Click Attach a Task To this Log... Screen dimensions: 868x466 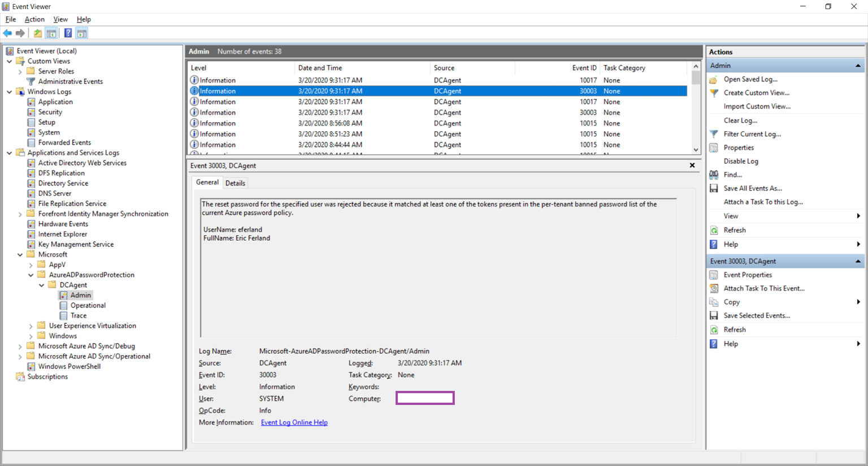click(763, 202)
